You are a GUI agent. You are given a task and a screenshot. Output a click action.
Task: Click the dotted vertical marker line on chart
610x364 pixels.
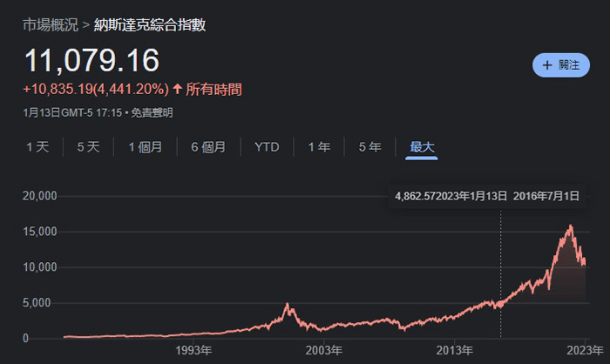pos(501,273)
